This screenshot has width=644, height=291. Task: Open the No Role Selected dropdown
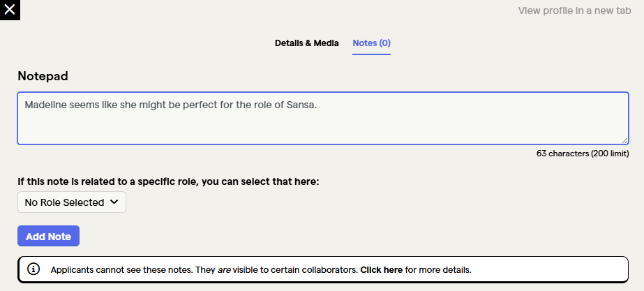[72, 202]
